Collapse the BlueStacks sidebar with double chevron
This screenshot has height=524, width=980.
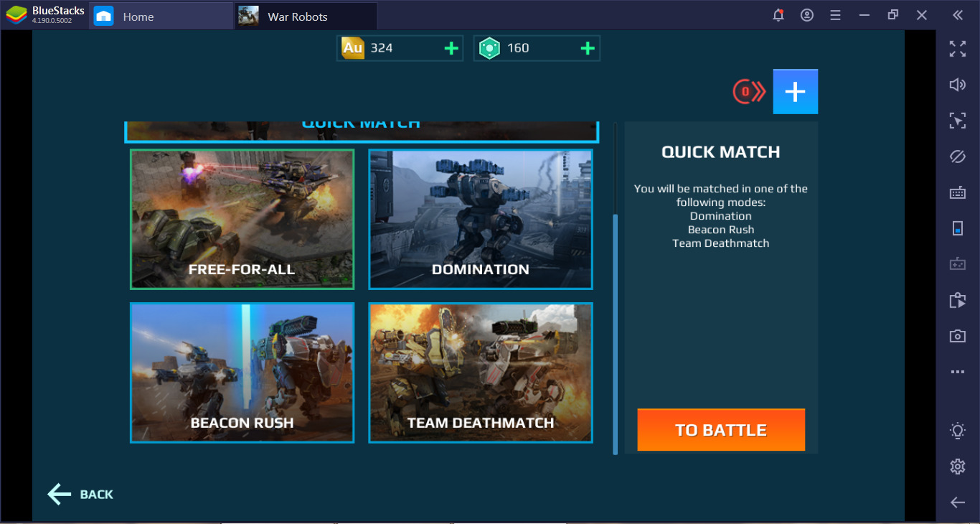pyautogui.click(x=958, y=15)
